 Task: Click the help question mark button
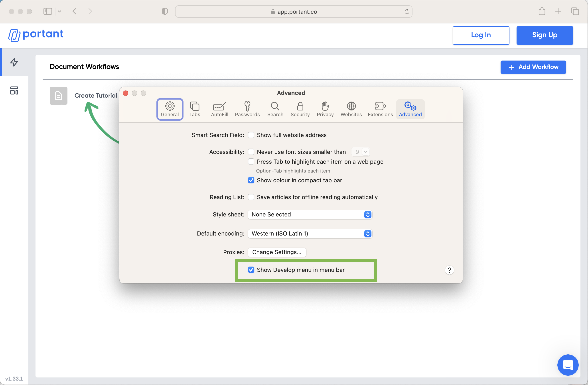449,270
